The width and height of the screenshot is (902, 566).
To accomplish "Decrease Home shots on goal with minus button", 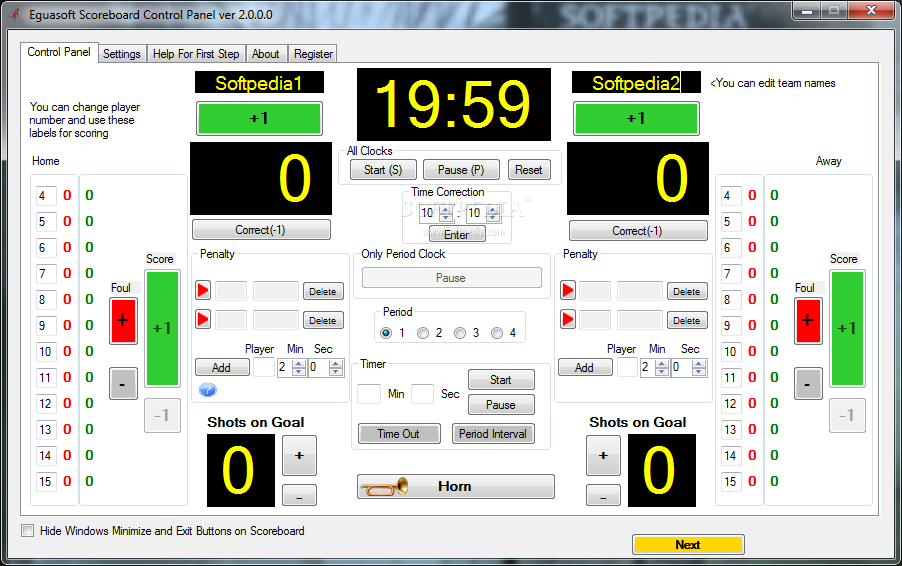I will 299,496.
